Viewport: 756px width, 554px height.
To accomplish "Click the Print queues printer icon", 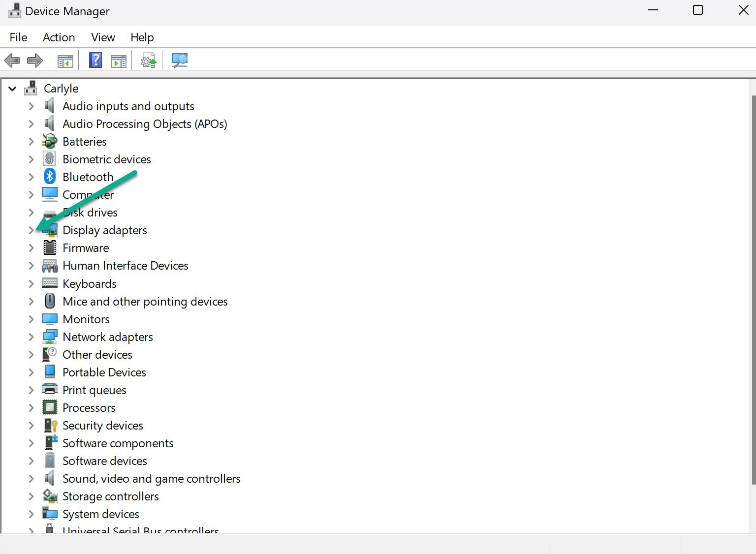I will click(x=50, y=390).
